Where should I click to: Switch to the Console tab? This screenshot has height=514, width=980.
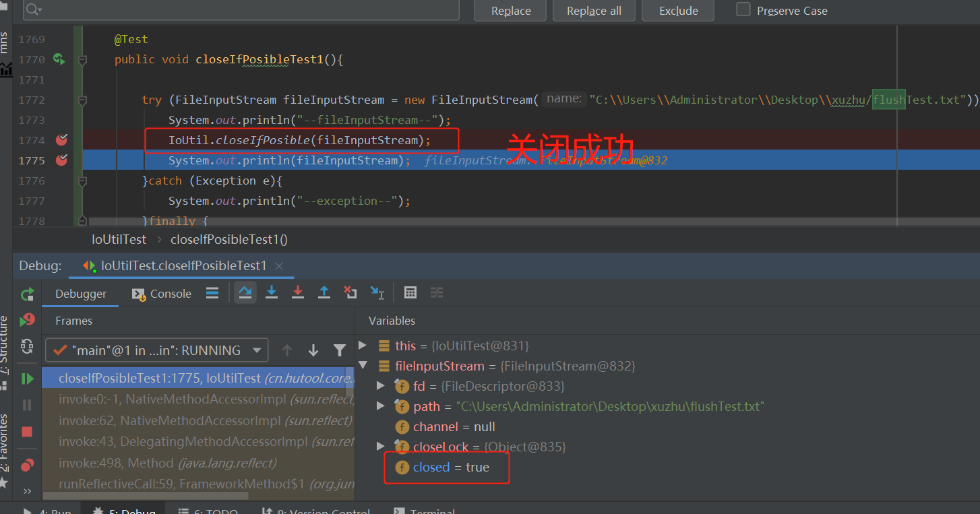162,294
